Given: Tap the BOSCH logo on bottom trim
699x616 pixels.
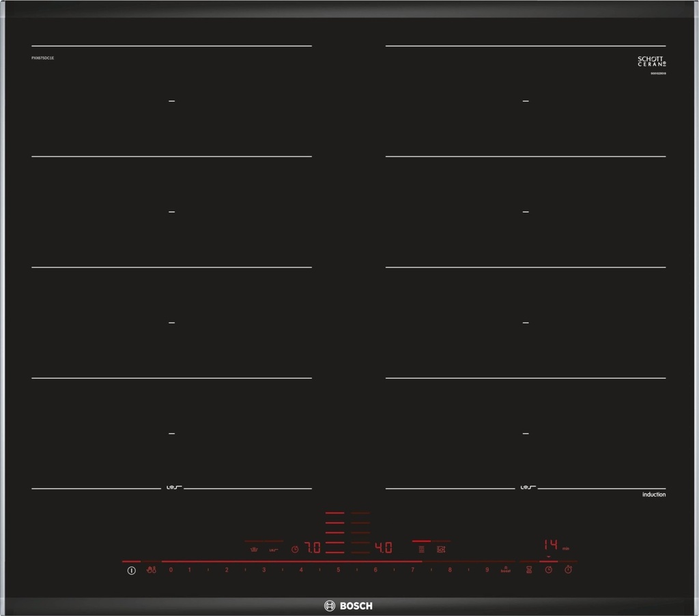Looking at the screenshot, I should (349, 606).
